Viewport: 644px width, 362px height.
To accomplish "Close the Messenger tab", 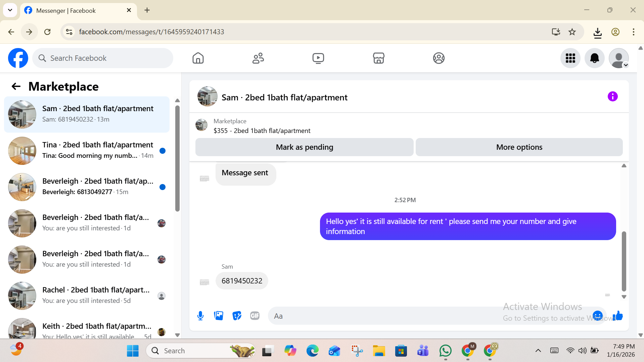I will (x=129, y=10).
